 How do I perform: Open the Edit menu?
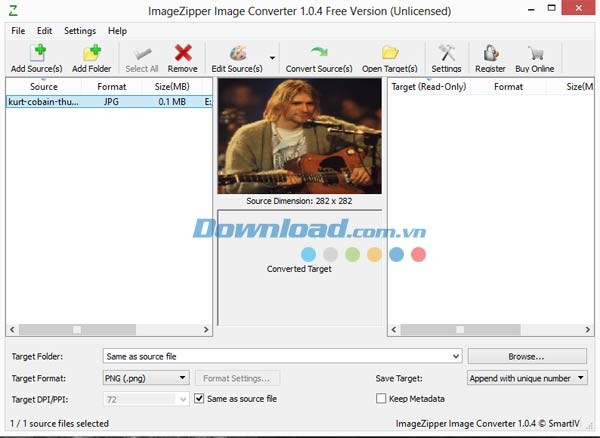[44, 31]
